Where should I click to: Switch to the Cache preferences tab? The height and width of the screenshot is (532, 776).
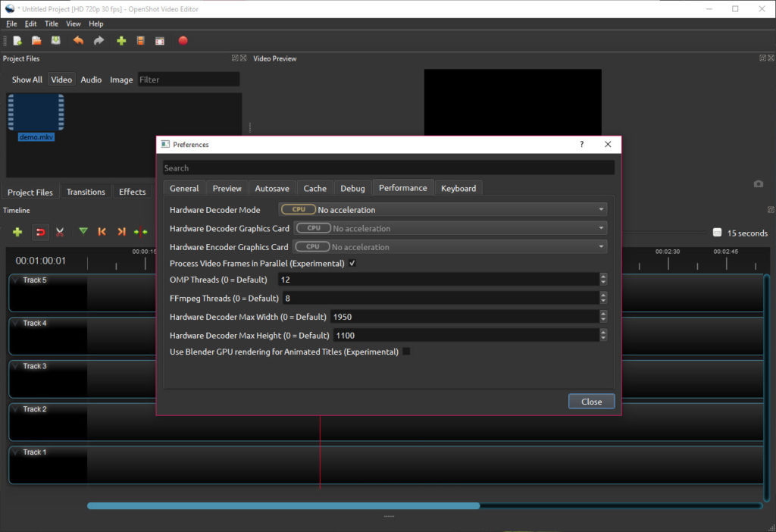[314, 189]
